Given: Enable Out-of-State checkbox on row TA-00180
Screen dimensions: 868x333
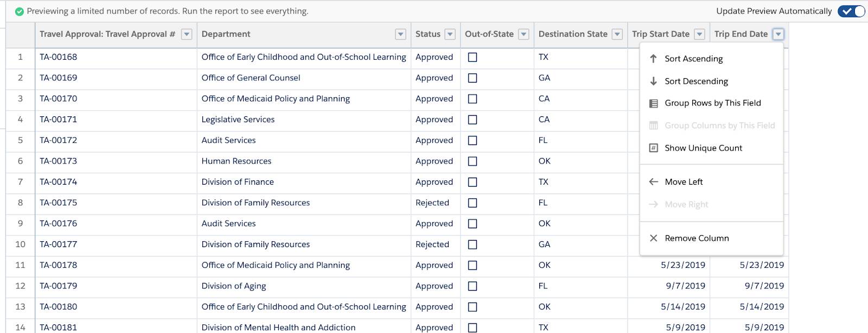Looking at the screenshot, I should tap(473, 307).
